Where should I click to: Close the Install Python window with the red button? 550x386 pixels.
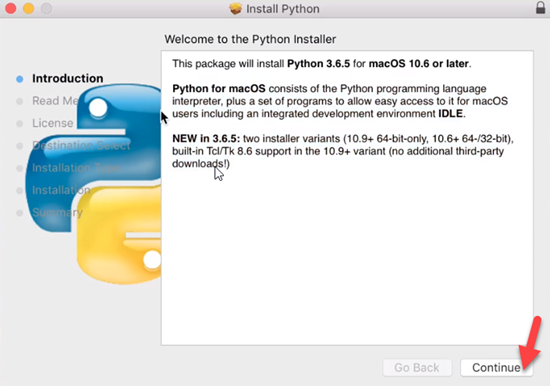11,8
